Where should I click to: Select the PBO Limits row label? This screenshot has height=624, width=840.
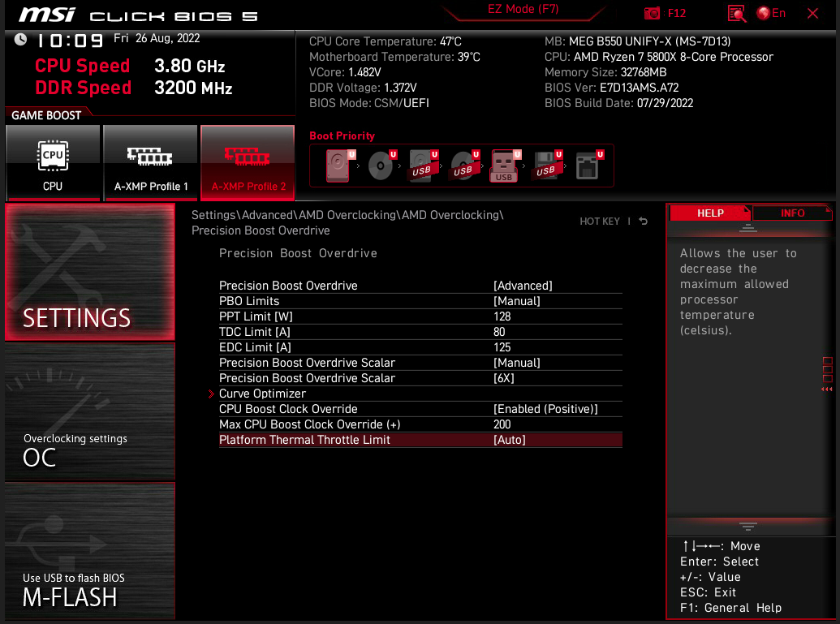point(249,301)
